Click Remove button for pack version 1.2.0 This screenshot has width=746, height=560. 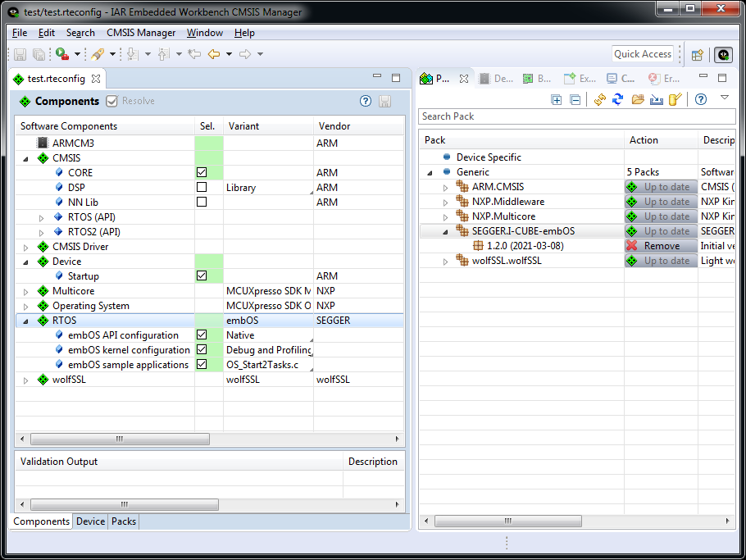click(661, 246)
